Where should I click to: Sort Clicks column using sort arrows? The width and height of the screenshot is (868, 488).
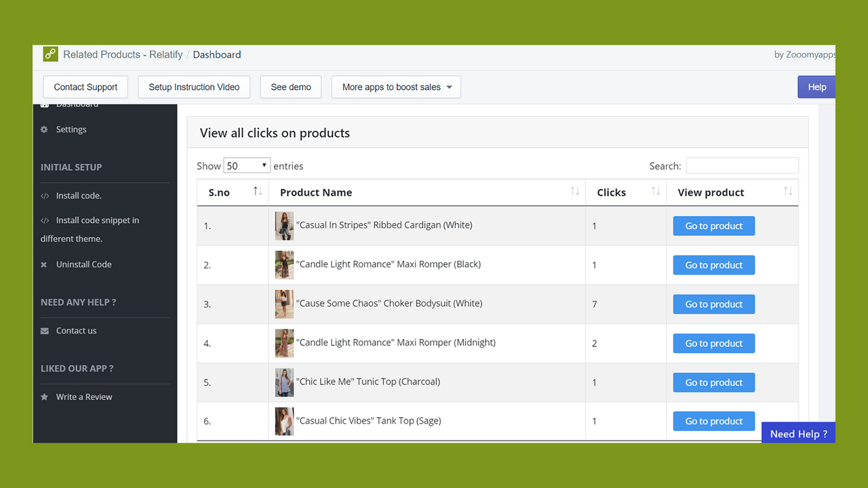click(x=656, y=192)
